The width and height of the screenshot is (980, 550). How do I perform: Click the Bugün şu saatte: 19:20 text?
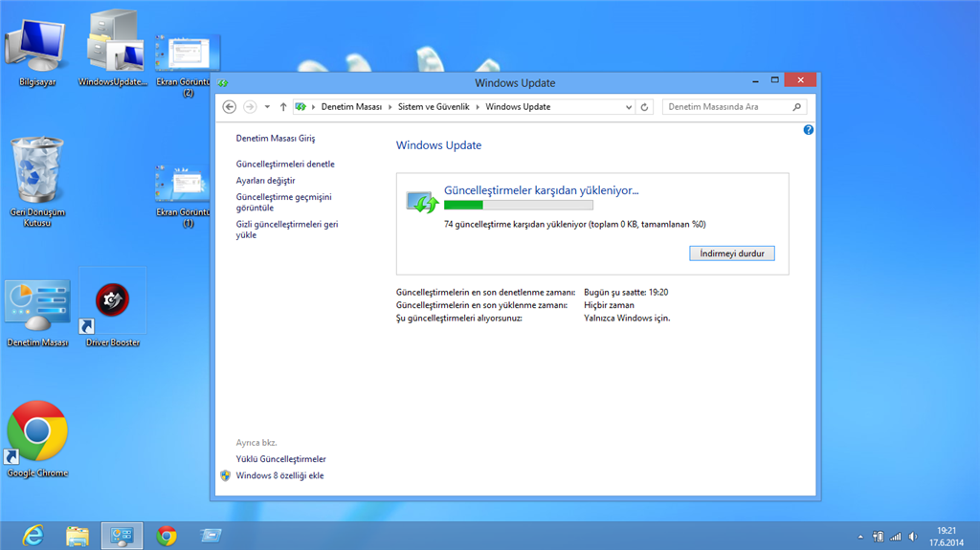626,292
